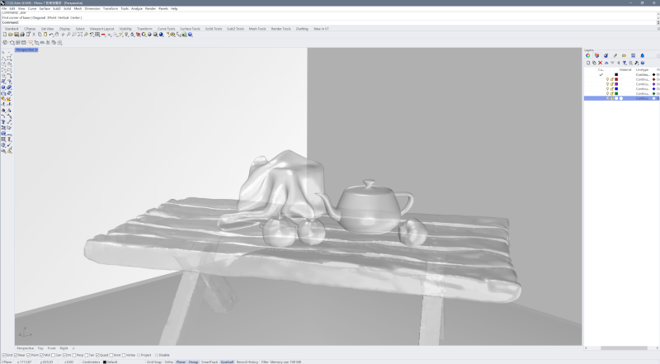Screen dimensions: 660x364
Task: Click the New Sublayer icon in Layers panel
Action: [x=594, y=63]
